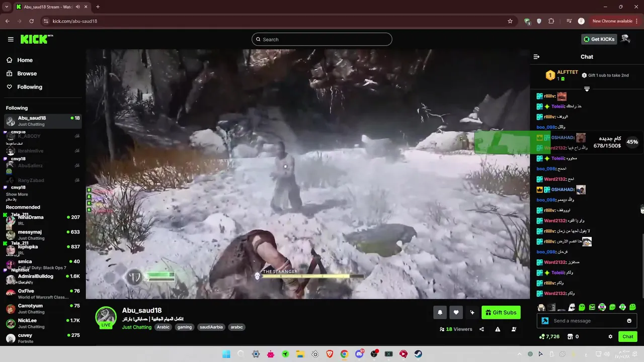Click the sparkle subscribe button
Viewport: 644px width, 362px height.
coord(472,312)
